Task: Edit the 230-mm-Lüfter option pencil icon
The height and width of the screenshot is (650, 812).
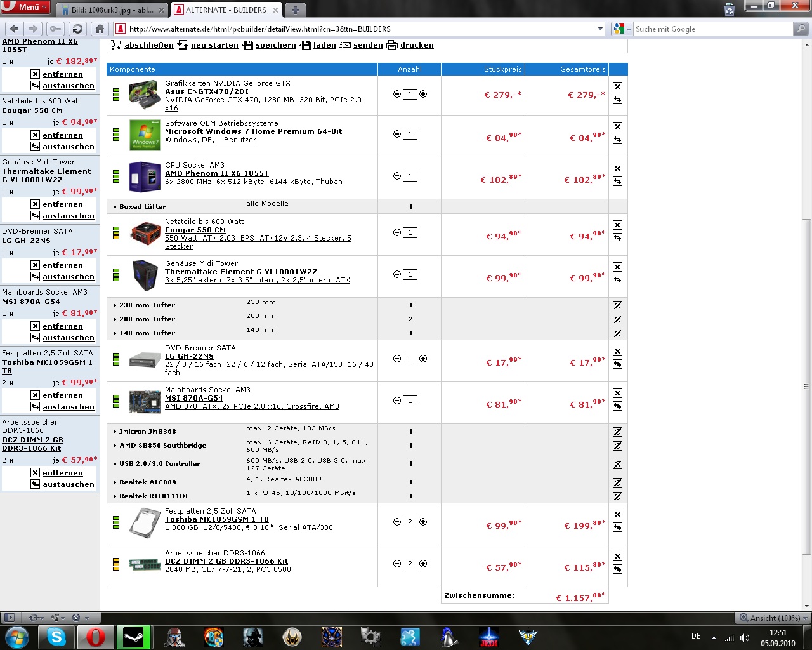Action: click(x=617, y=305)
